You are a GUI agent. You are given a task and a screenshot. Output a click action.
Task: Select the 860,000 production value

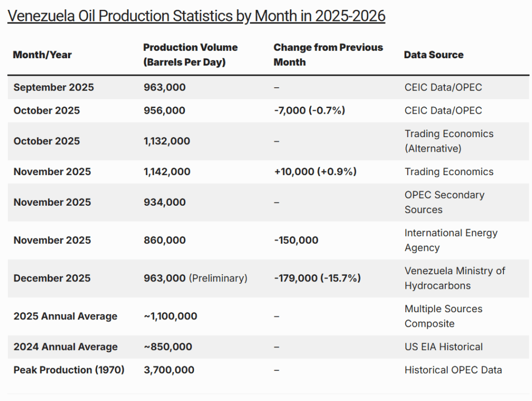[x=164, y=240]
